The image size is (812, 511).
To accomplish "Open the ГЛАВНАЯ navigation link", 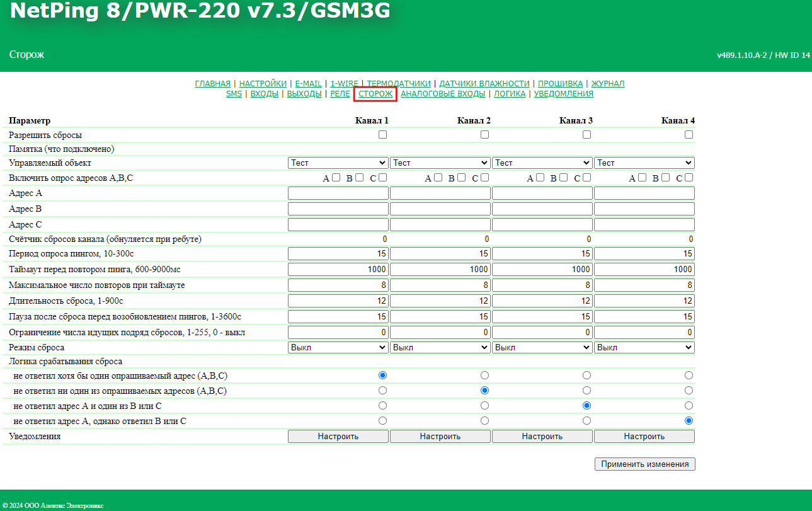I will click(213, 84).
